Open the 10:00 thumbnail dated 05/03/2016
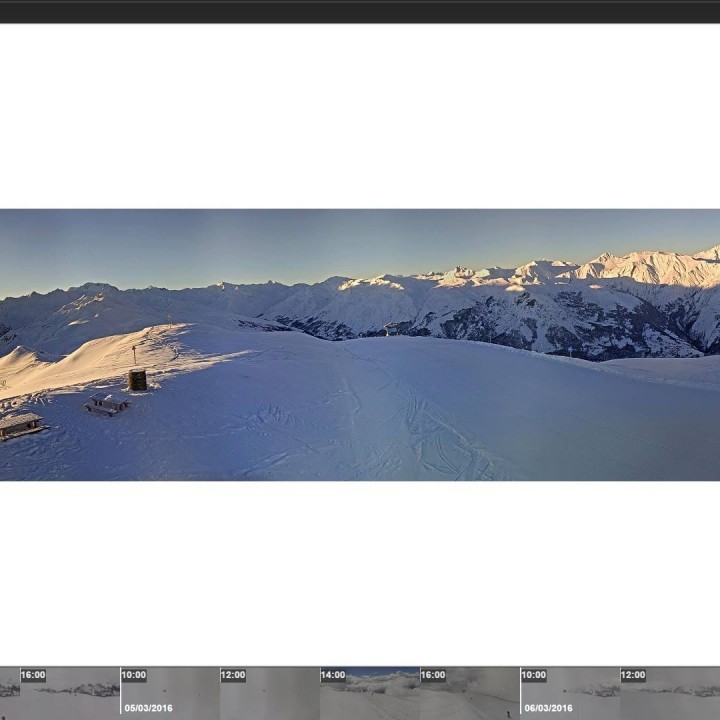 pyautogui.click(x=170, y=693)
